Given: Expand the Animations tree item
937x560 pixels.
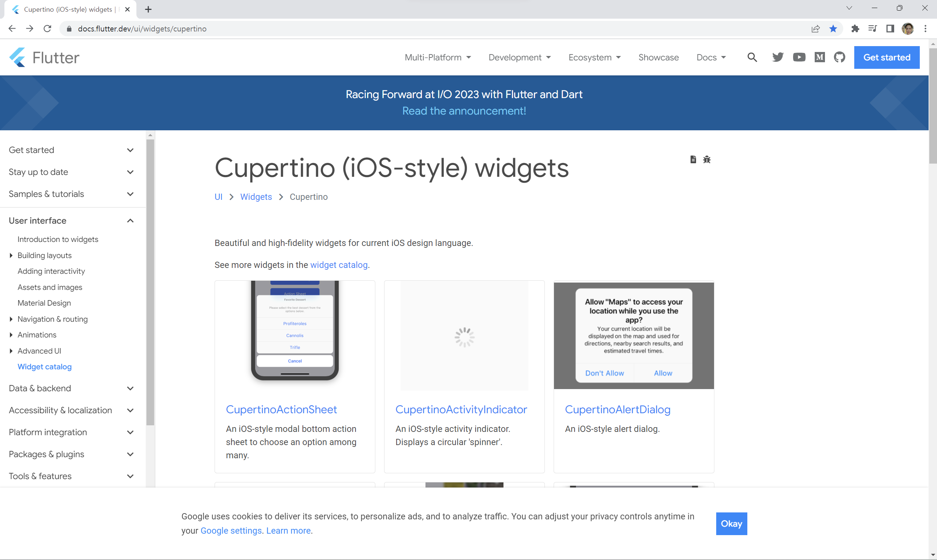Looking at the screenshot, I should pos(11,335).
